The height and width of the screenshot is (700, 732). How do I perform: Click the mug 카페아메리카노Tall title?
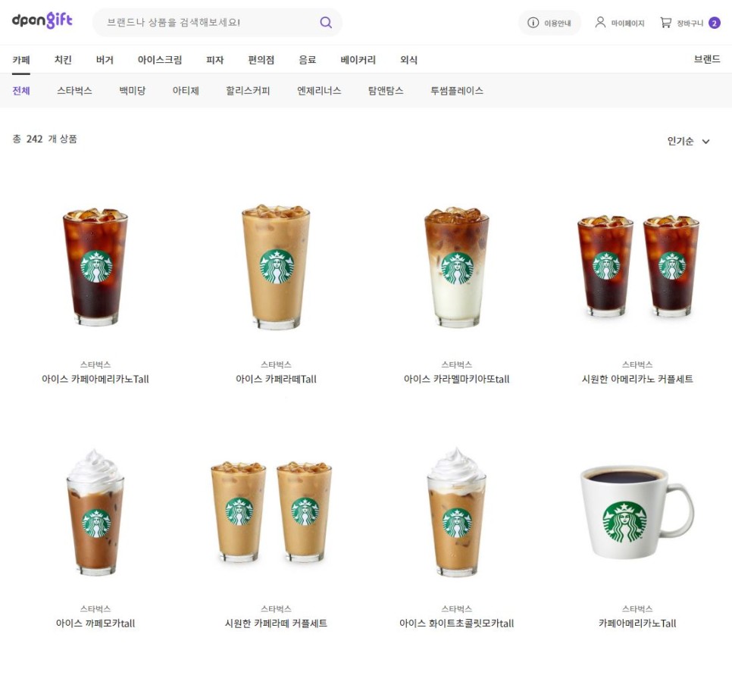pos(637,623)
